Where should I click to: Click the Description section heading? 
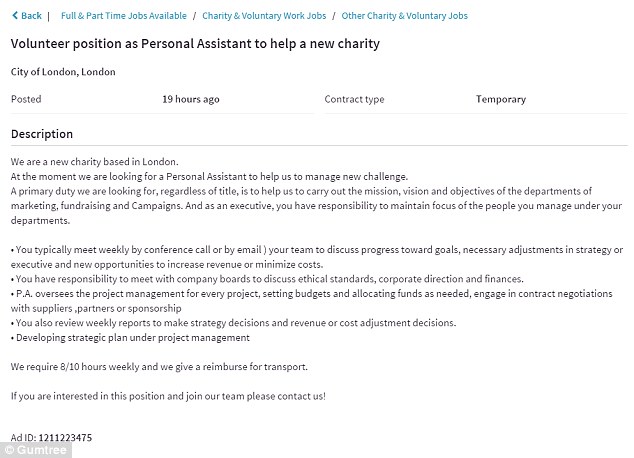[41, 134]
